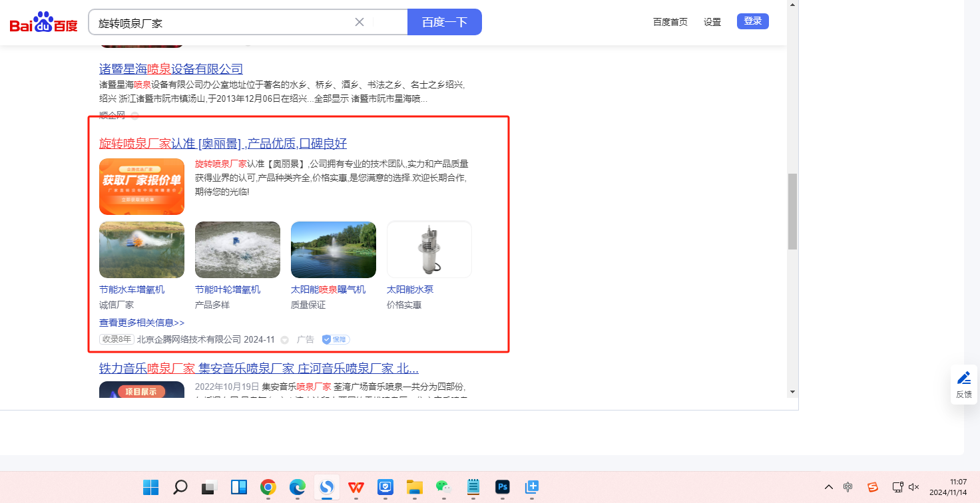Viewport: 980px width, 503px height.
Task: Click the 太阳能水泵 product image
Action: click(429, 250)
